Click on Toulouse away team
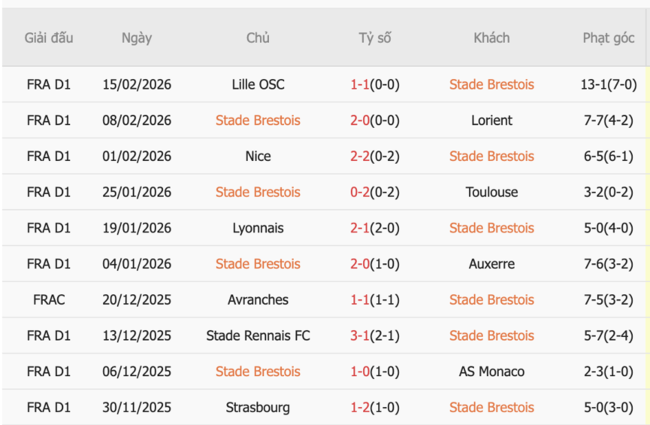The height and width of the screenshot is (425, 650). [491, 193]
